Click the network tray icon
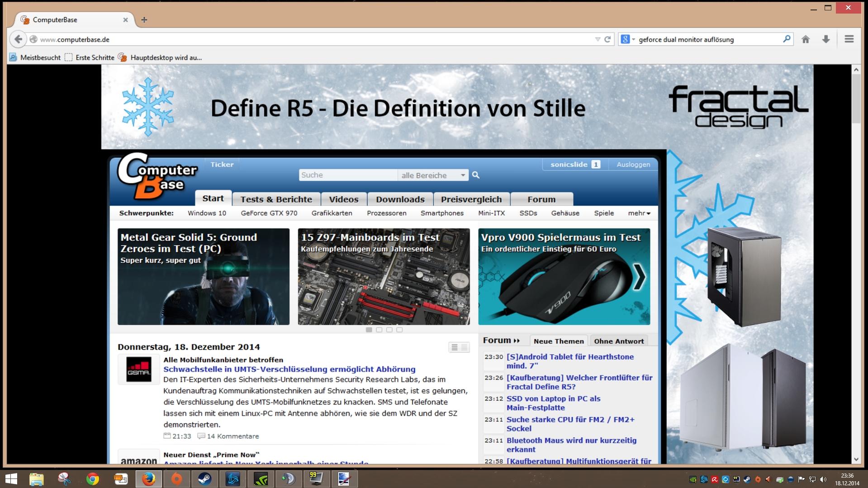This screenshot has height=488, width=868. point(812,479)
